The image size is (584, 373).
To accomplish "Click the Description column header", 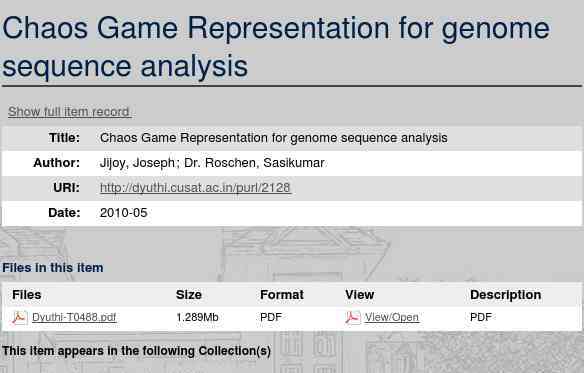I will pos(505,295).
